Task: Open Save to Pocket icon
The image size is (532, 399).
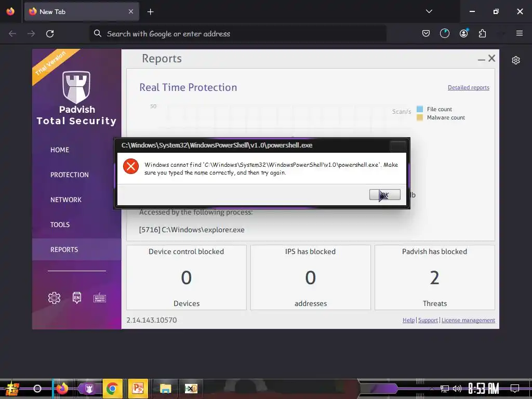Action: click(426, 33)
